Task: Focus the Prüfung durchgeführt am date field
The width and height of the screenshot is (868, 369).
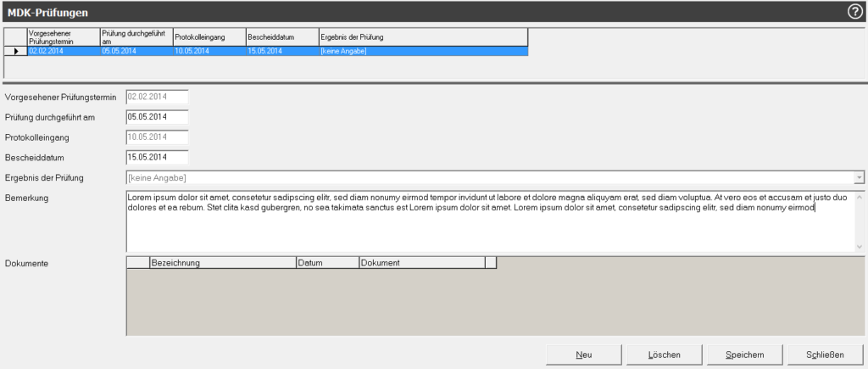Action: coord(156,116)
